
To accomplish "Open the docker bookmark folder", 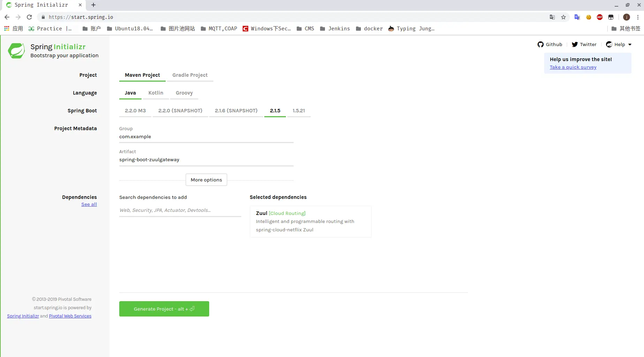I will [x=369, y=29].
